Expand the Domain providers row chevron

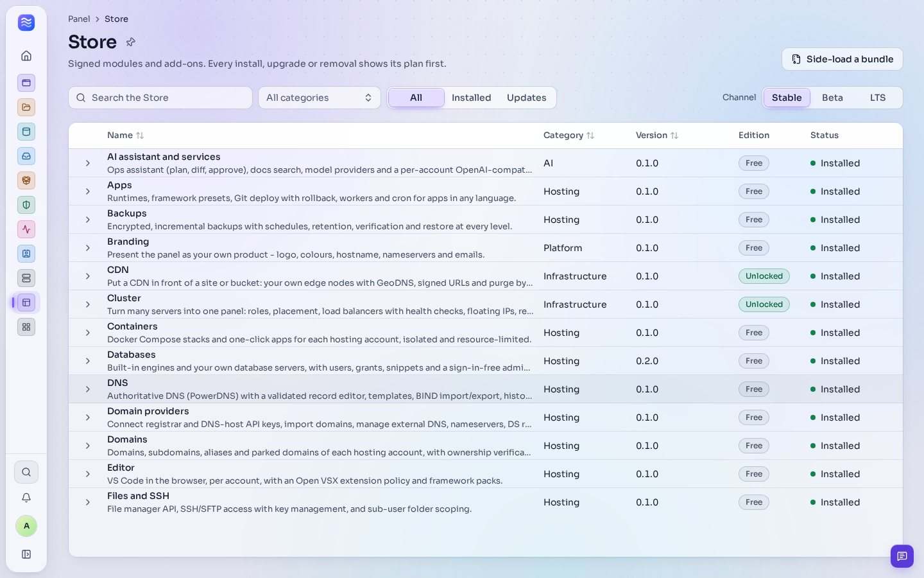click(x=88, y=417)
